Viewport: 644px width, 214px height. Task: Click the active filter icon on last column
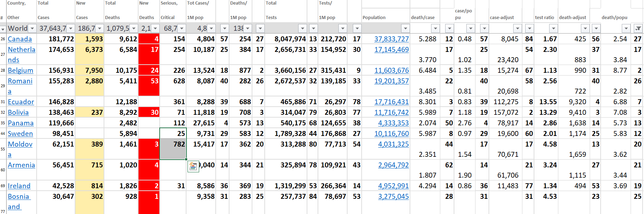click(x=638, y=28)
